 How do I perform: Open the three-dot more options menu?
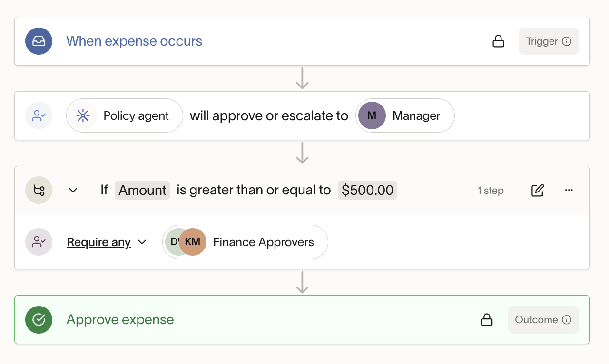[x=569, y=190]
